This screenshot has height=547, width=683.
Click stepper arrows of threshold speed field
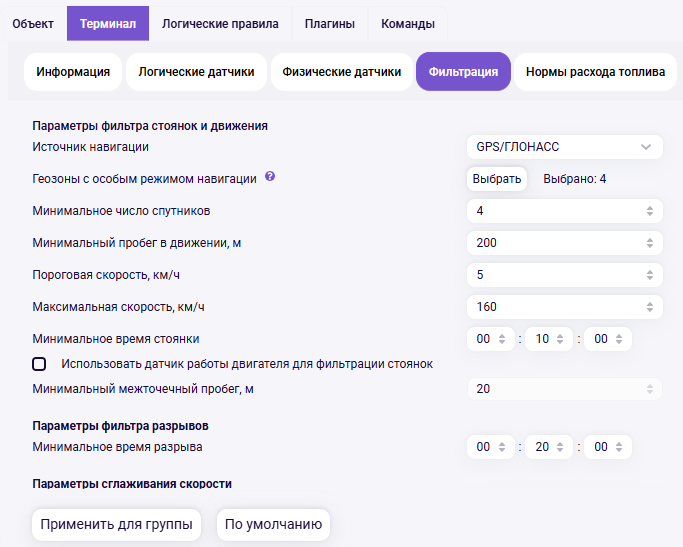point(649,275)
